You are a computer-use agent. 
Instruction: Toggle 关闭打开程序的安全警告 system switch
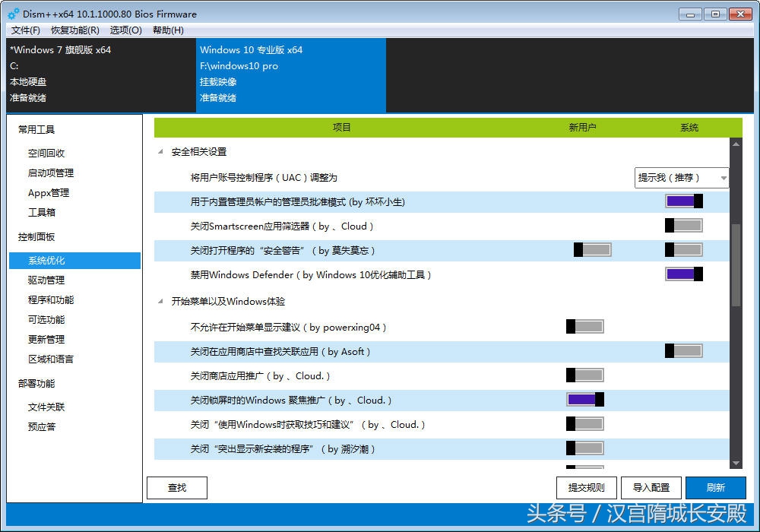[684, 249]
